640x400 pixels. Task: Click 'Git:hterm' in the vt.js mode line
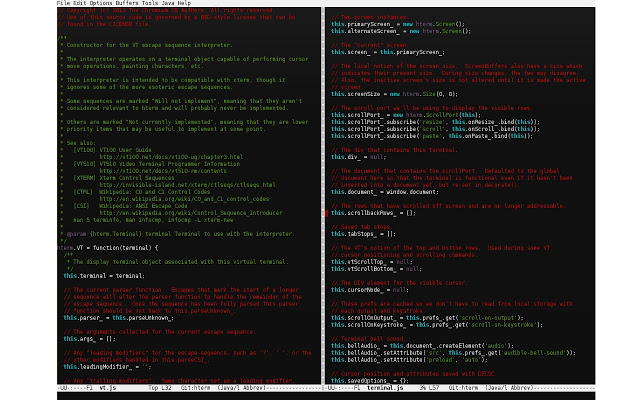pyautogui.click(x=196, y=388)
